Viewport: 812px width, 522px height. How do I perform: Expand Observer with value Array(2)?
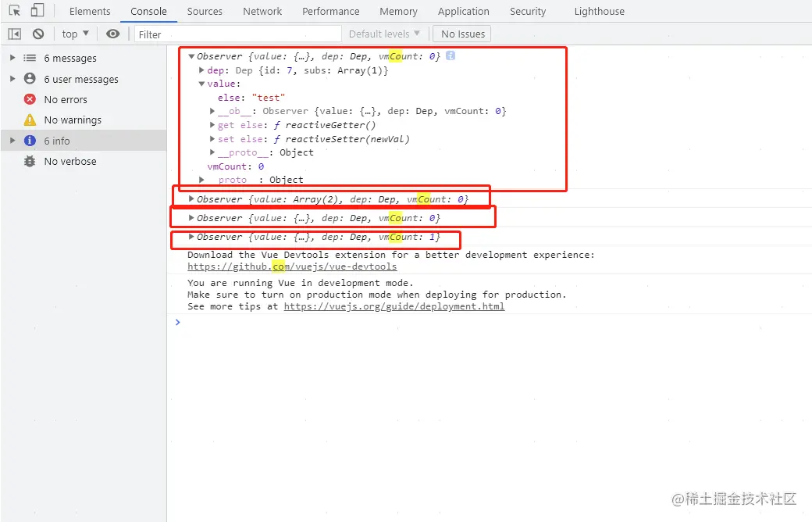pyautogui.click(x=191, y=199)
